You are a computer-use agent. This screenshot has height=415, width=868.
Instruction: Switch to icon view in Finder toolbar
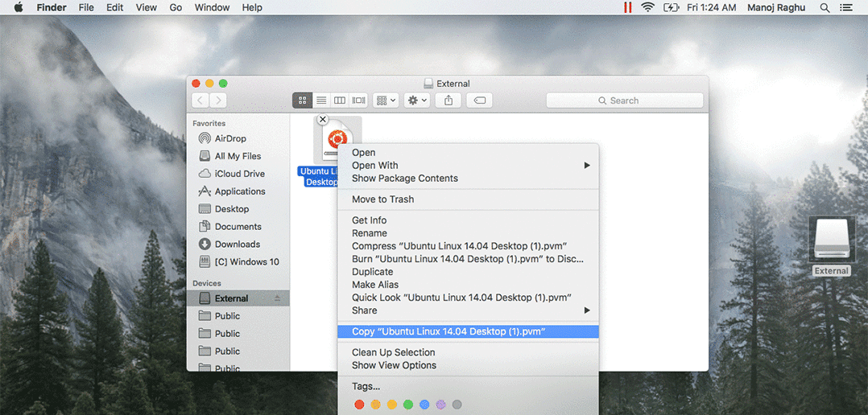point(302,100)
